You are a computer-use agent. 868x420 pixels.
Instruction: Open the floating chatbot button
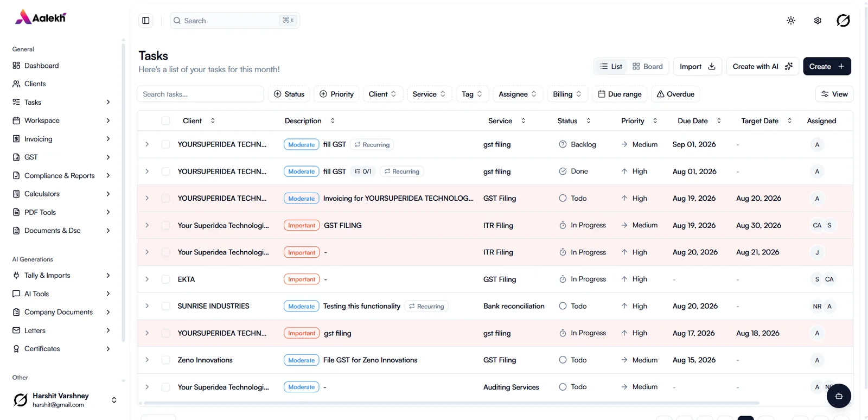click(839, 396)
